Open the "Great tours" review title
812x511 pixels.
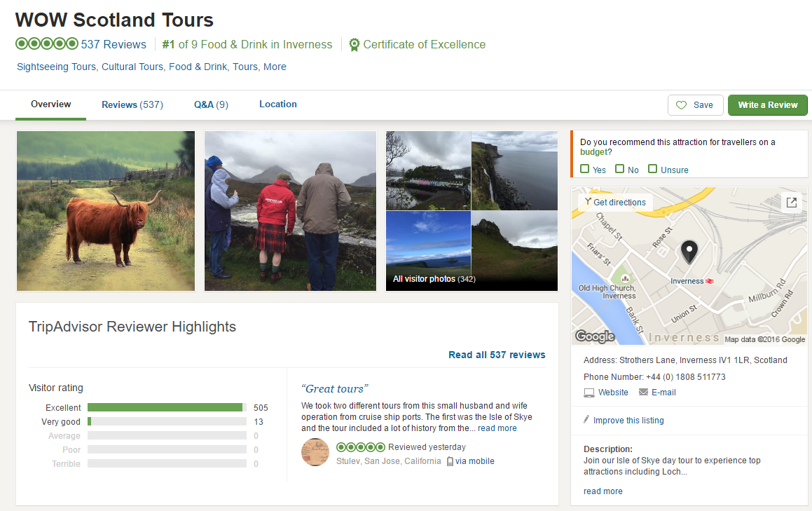[334, 389]
